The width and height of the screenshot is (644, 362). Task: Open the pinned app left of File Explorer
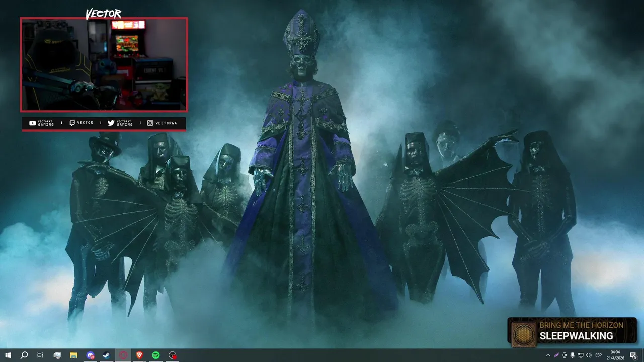(57, 355)
